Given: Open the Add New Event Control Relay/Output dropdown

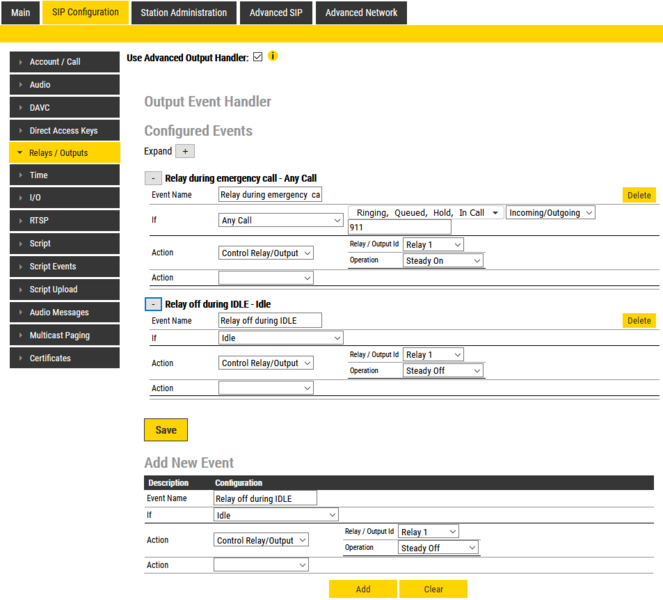Looking at the screenshot, I should point(261,540).
